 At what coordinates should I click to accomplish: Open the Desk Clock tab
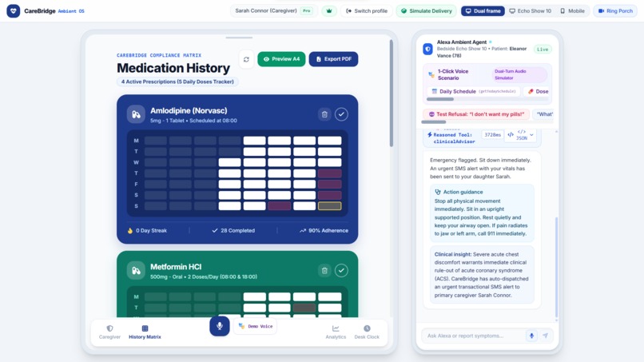[x=367, y=332]
